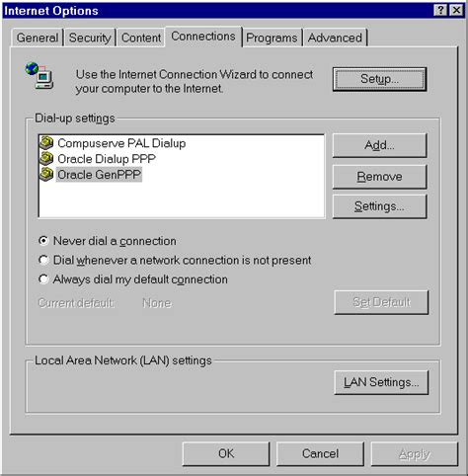Open LAN Settings... dialog
The width and height of the screenshot is (468, 476).
[381, 382]
